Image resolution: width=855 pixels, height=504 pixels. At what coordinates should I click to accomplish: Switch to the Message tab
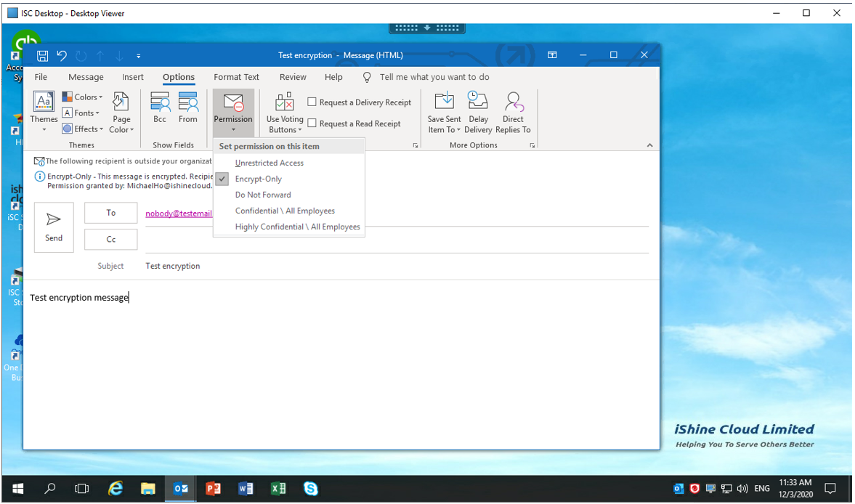point(86,77)
